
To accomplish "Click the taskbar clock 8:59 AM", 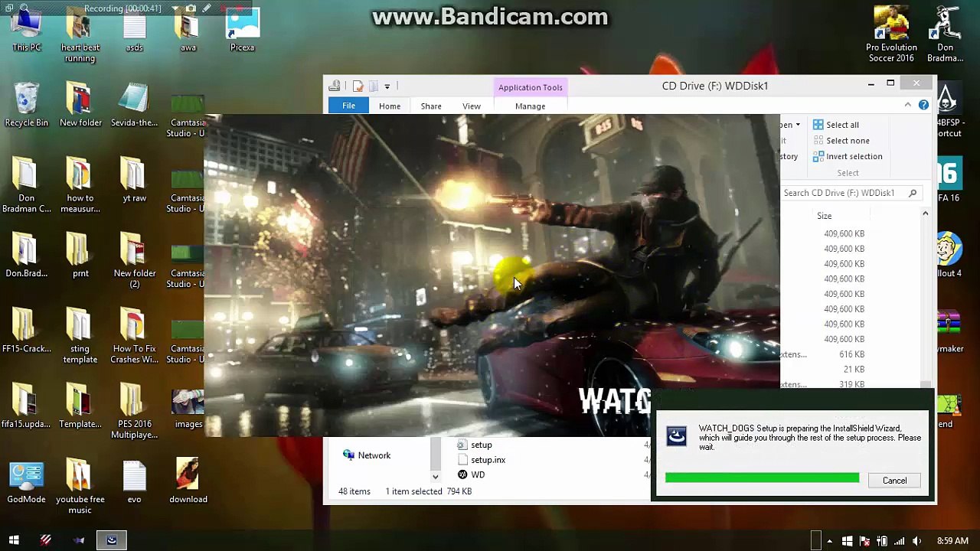I will [x=952, y=542].
